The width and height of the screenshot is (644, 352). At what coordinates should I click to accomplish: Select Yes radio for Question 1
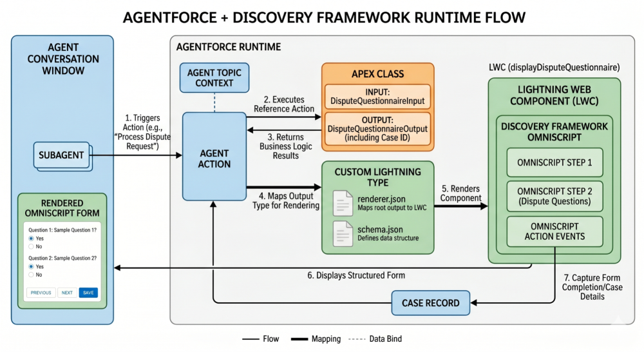[x=31, y=239]
